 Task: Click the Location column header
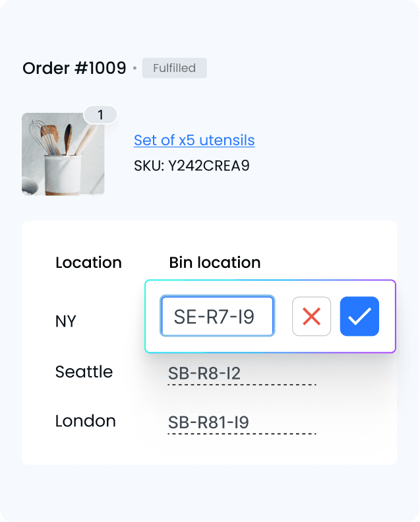click(x=88, y=262)
